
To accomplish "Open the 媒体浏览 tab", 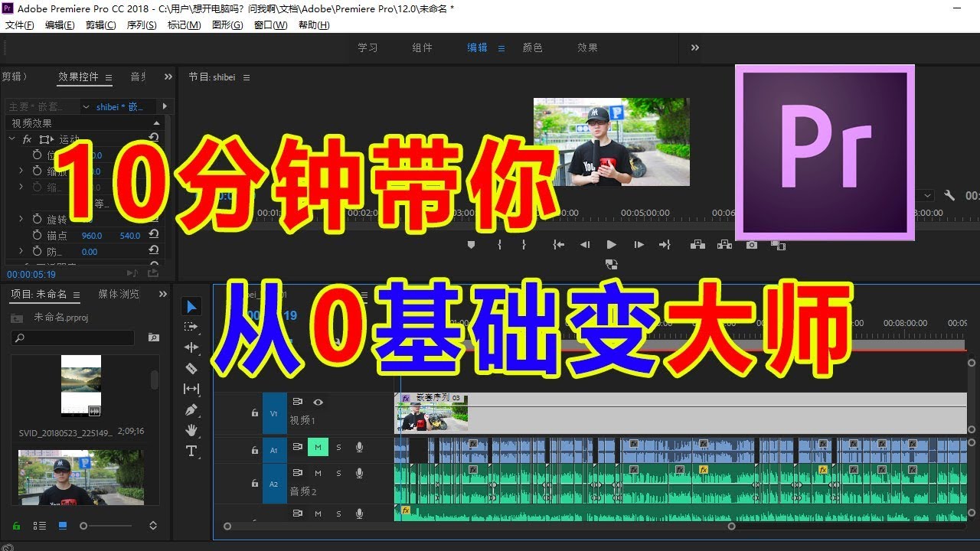I will [119, 294].
